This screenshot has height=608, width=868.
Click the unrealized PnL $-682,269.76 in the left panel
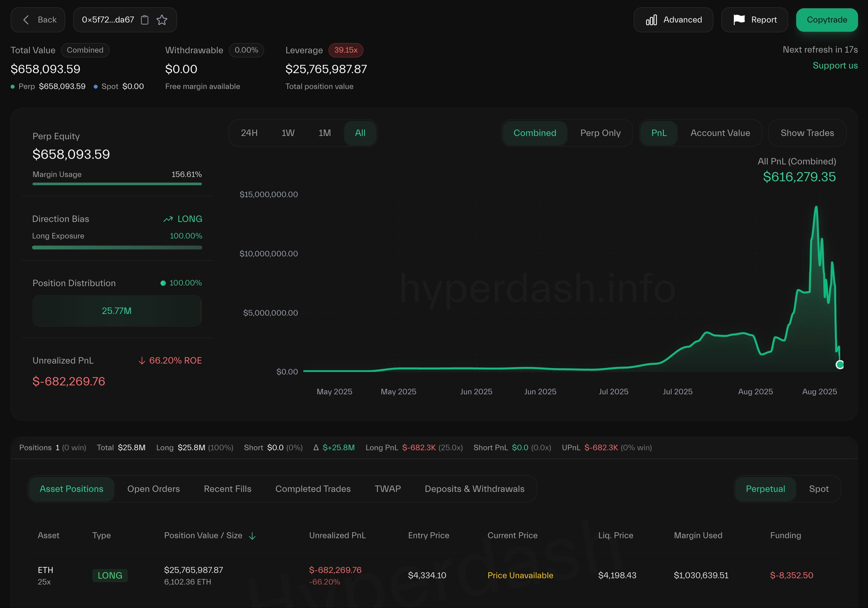point(69,381)
